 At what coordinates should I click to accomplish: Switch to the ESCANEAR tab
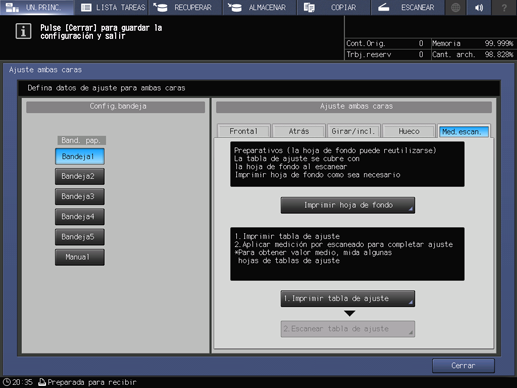tap(408, 7)
